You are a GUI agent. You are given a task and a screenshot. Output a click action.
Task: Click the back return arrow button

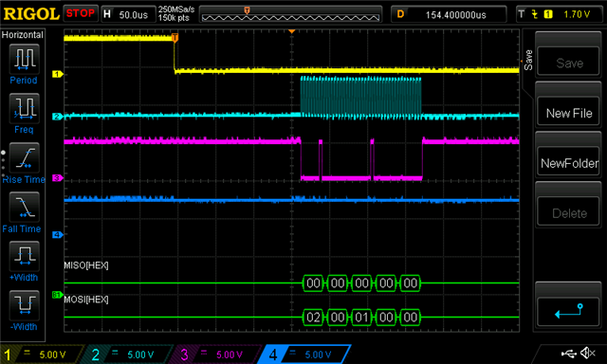click(x=569, y=311)
